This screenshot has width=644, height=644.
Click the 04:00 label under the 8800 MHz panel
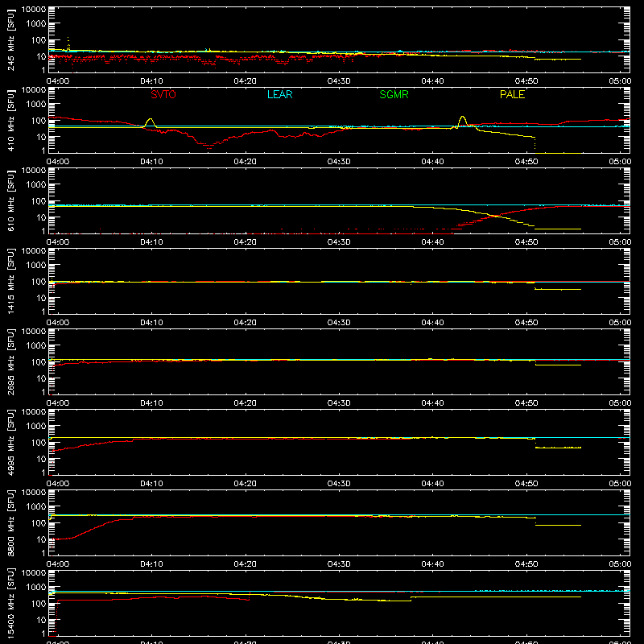click(x=58, y=564)
